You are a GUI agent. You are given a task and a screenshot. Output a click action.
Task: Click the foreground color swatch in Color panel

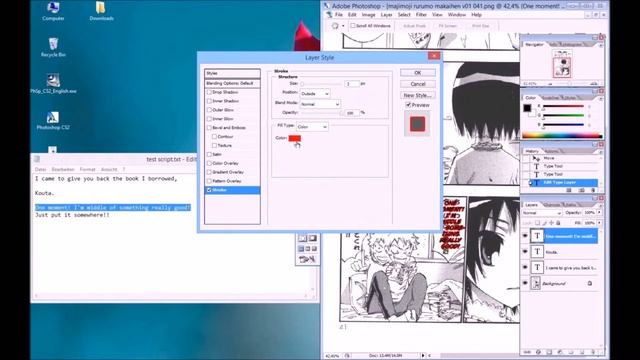point(527,108)
